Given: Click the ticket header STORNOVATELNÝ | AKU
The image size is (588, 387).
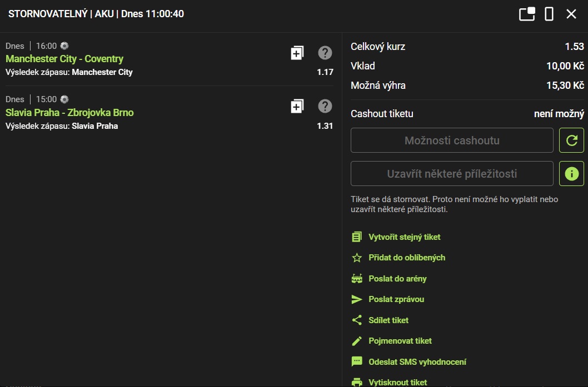Looking at the screenshot, I should (x=61, y=14).
